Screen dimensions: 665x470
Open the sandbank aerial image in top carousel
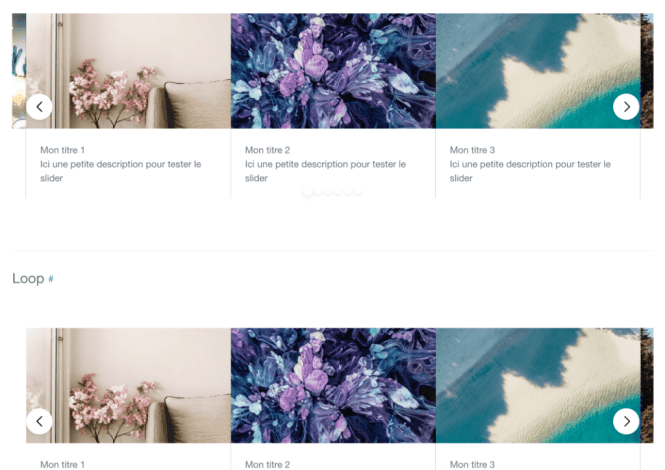click(x=538, y=71)
